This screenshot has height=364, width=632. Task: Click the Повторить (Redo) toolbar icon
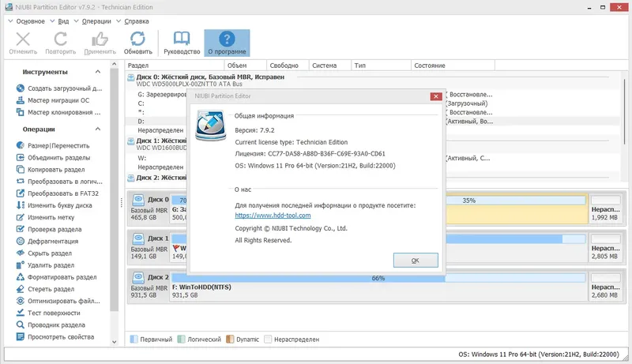coord(61,39)
